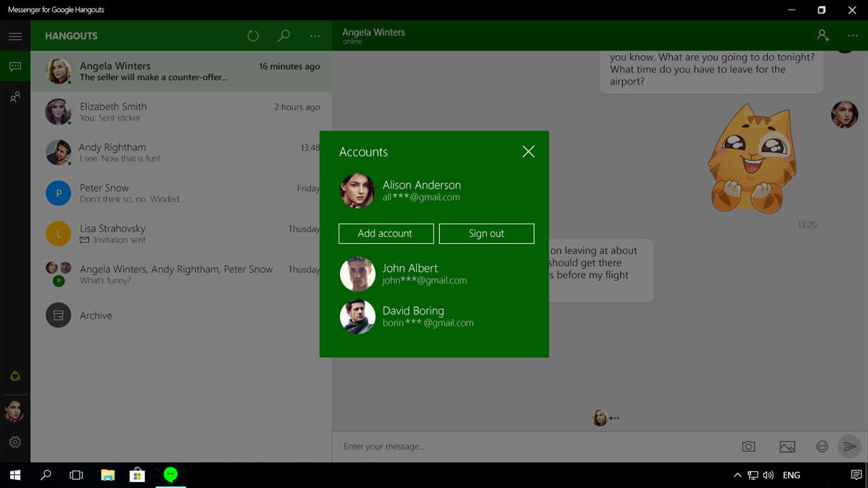The image size is (868, 488).
Task: Click the camera icon in message bar
Action: (749, 446)
